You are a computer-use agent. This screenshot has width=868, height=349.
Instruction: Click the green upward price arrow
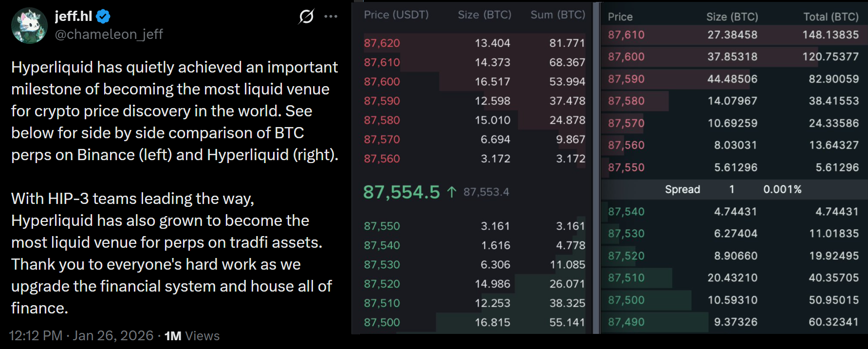(x=453, y=191)
